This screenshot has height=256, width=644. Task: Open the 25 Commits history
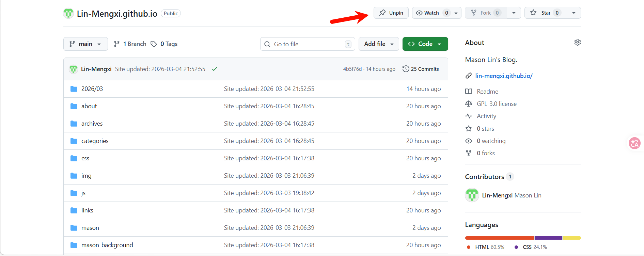coord(421,69)
